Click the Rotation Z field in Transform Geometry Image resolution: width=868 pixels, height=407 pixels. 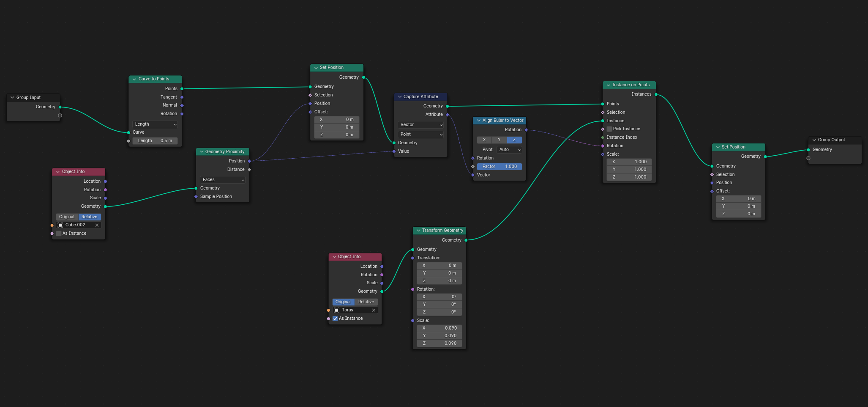pos(439,312)
